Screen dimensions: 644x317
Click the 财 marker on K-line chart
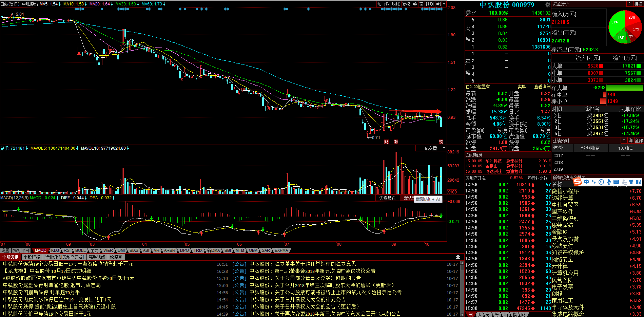[x=386, y=142]
